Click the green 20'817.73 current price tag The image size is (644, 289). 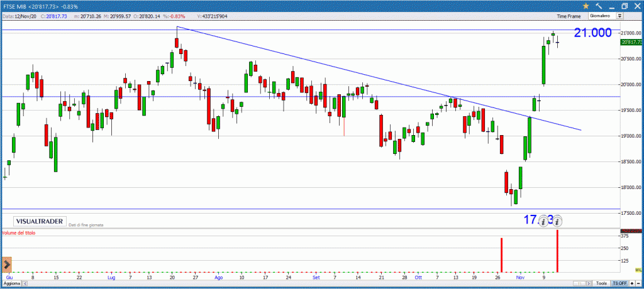click(632, 42)
